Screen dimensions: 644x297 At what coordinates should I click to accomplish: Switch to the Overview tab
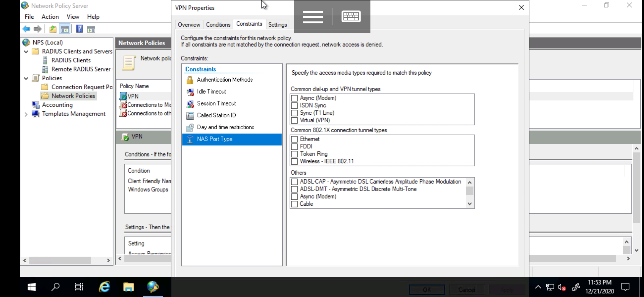189,25
